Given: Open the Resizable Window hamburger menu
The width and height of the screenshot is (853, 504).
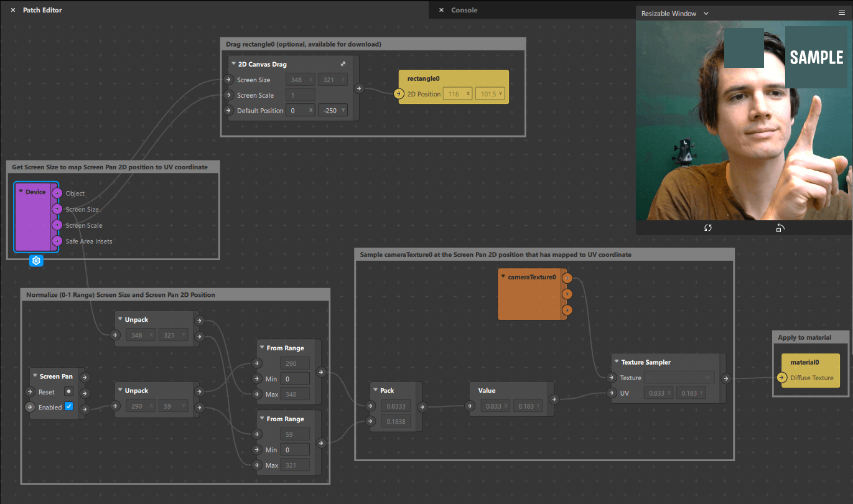Looking at the screenshot, I should tap(841, 13).
